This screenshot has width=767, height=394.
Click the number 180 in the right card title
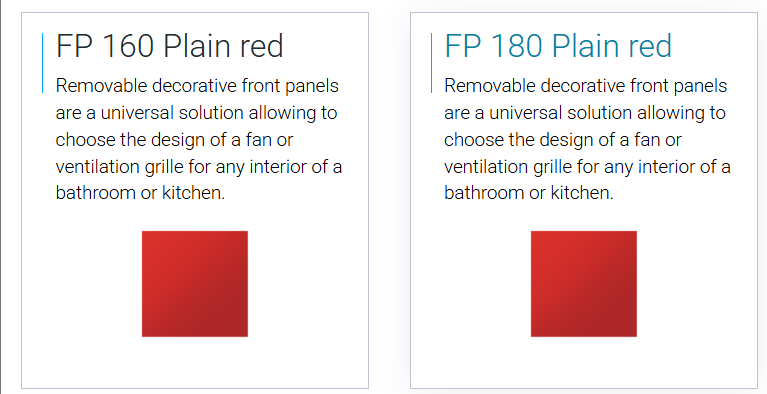click(x=517, y=46)
